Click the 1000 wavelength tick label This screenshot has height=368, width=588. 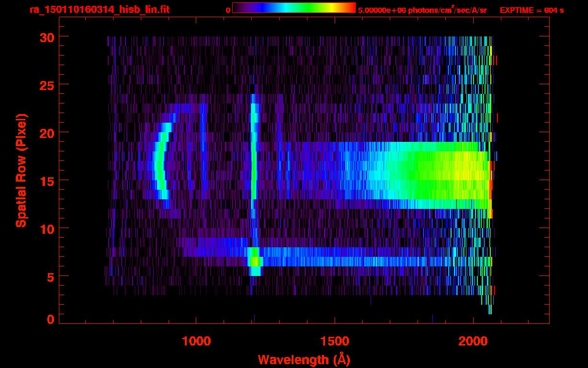click(x=196, y=341)
